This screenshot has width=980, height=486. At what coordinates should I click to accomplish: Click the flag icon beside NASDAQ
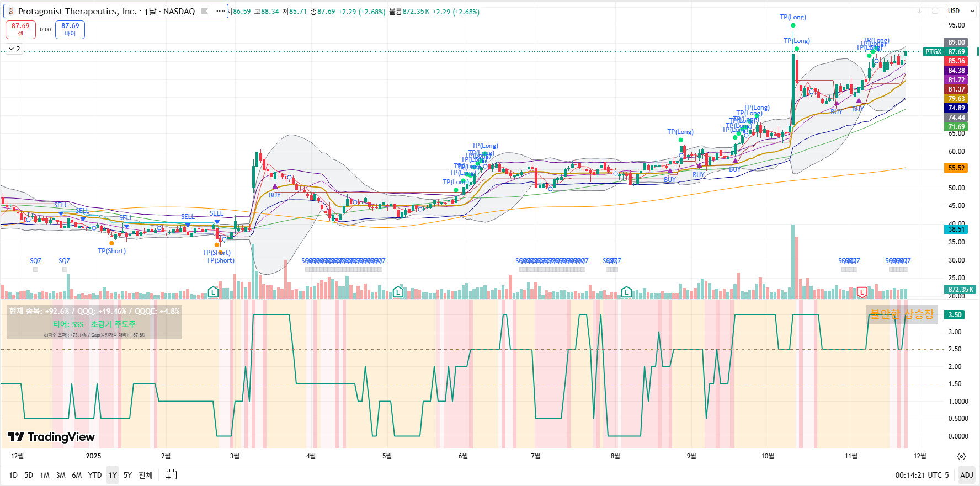click(x=205, y=11)
